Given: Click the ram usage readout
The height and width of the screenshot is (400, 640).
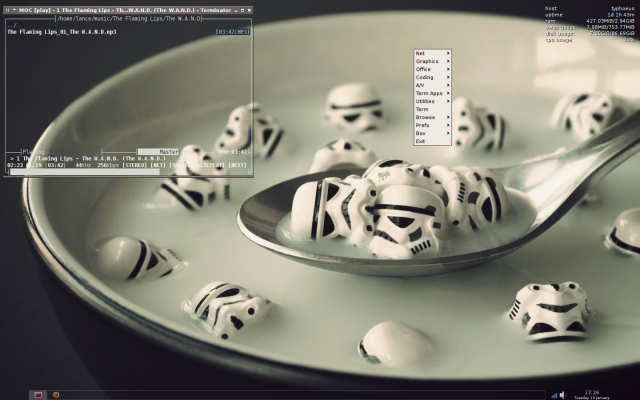Looking at the screenshot, I should click(590, 21).
